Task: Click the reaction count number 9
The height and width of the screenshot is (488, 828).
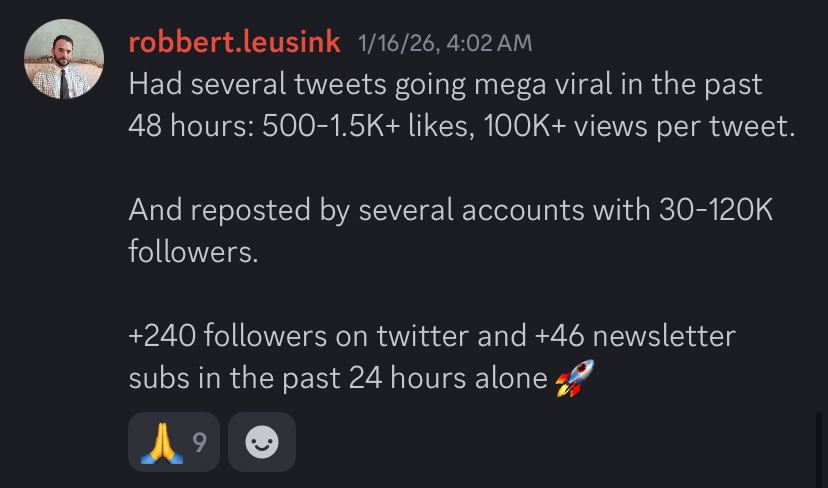Action: coord(199,441)
